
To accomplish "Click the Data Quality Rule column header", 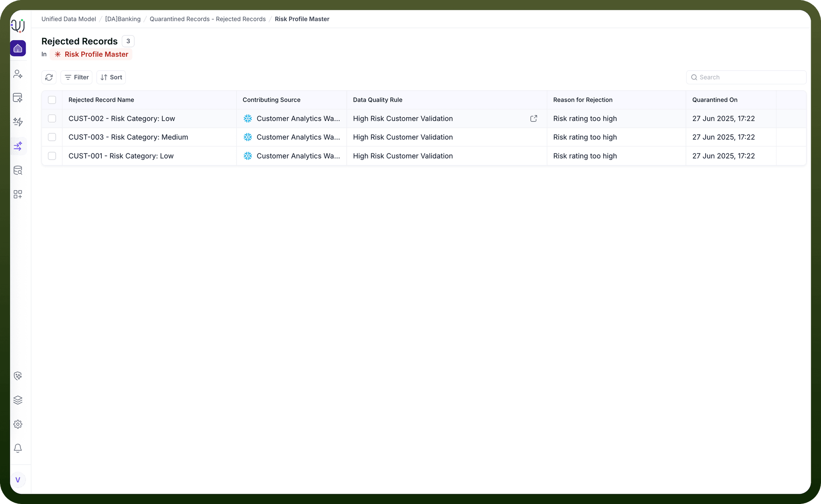I will coord(378,100).
